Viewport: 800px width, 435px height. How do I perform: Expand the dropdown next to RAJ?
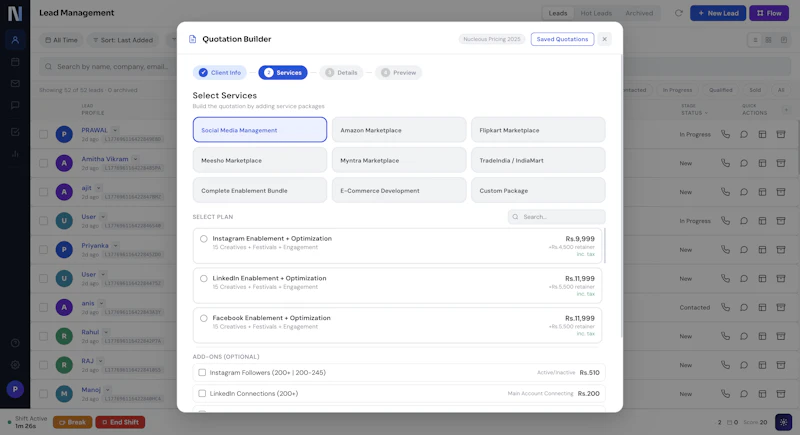(x=101, y=361)
